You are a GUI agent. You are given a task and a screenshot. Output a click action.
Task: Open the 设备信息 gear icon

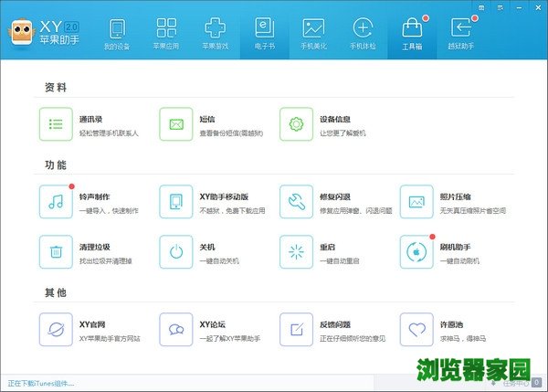296,124
